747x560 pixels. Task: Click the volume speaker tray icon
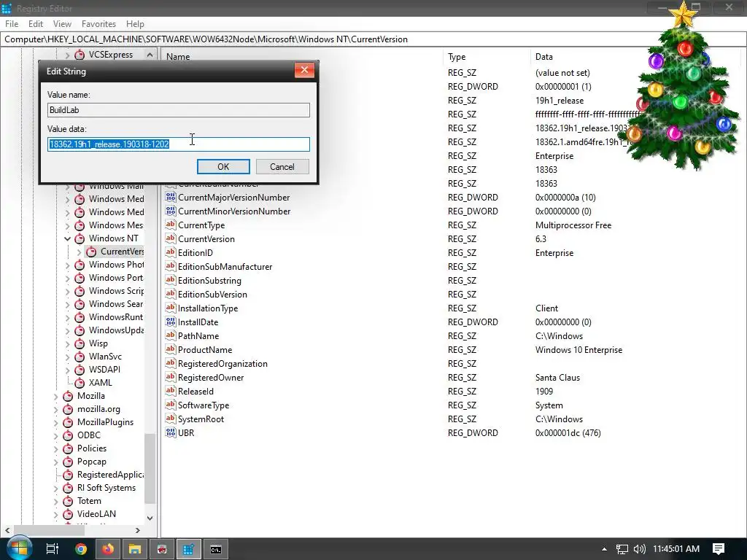639,549
